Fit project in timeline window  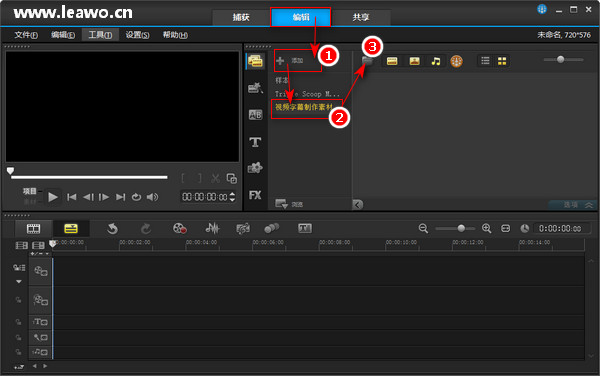[x=505, y=228]
